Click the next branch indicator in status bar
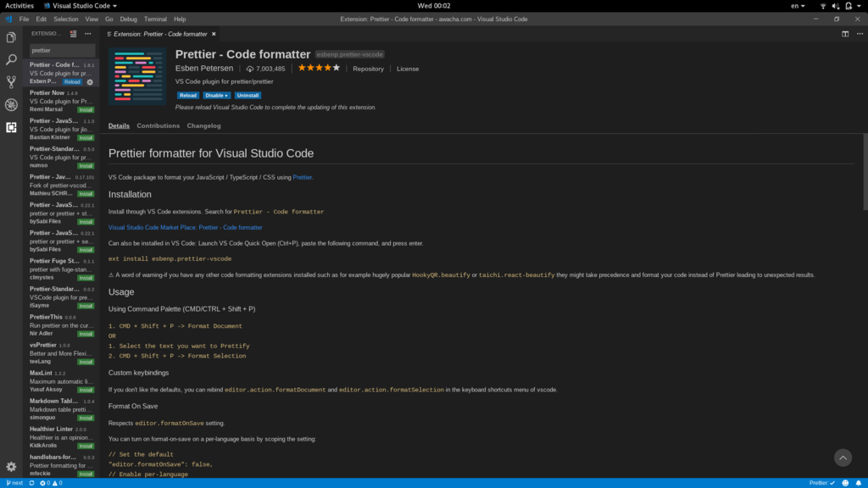 14,483
